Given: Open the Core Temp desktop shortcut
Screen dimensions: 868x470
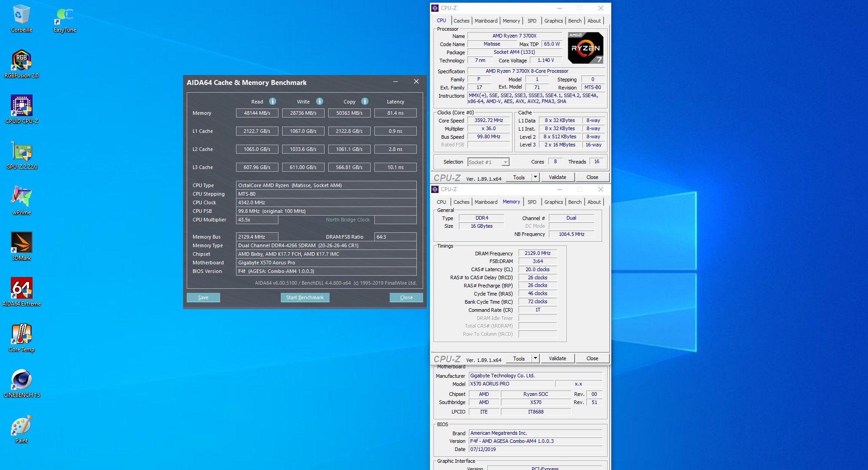Looking at the screenshot, I should tap(21, 335).
